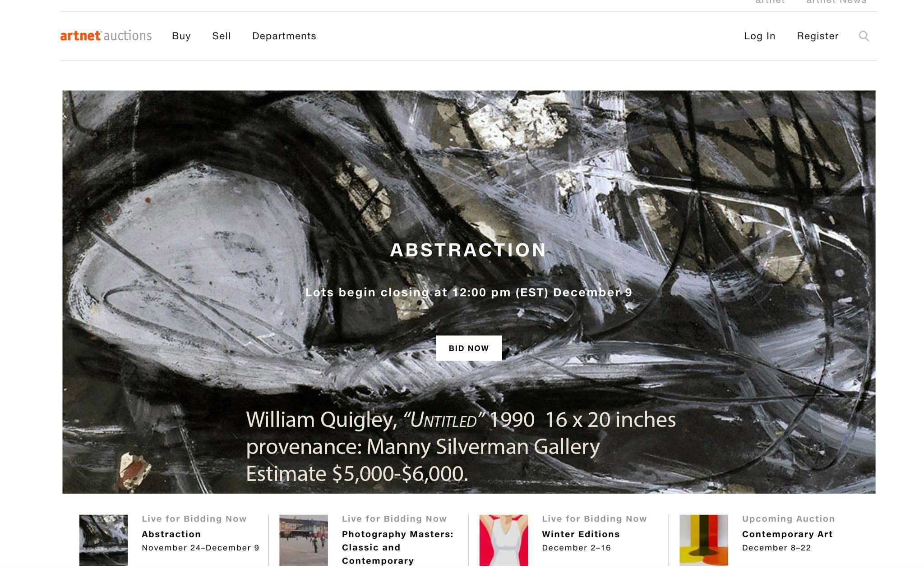Click the ABSTRACTION banner heading
924x568 pixels.
pyautogui.click(x=468, y=250)
